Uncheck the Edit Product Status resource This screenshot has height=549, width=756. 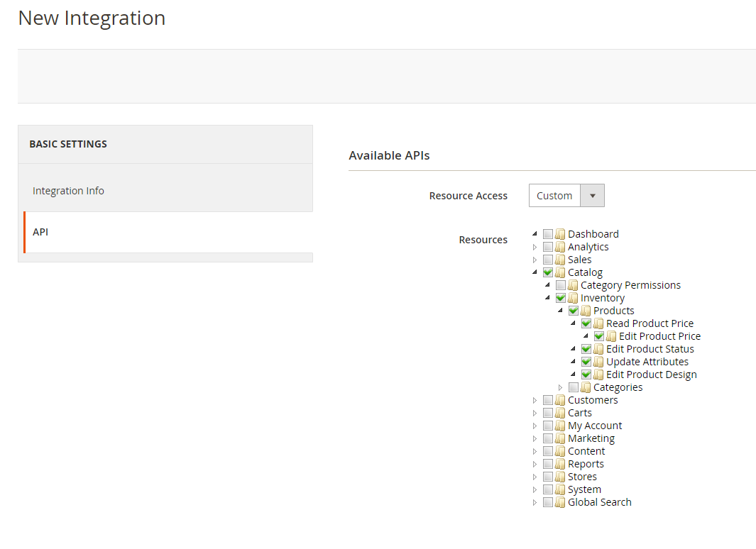(586, 348)
